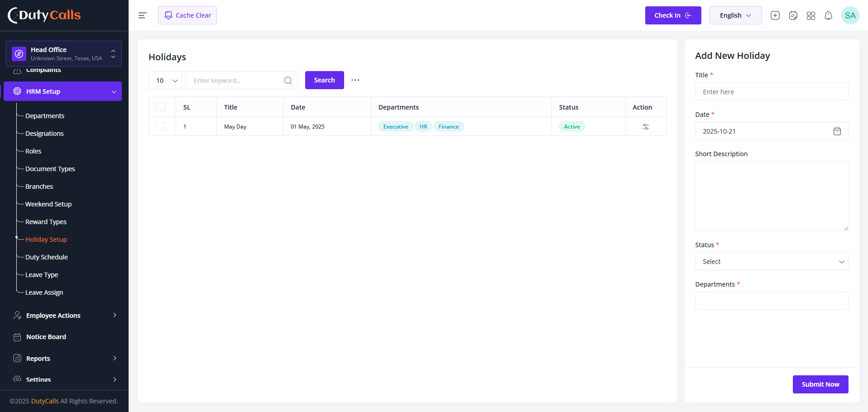The height and width of the screenshot is (412, 868).
Task: Follow the DutyCalls footer link
Action: click(x=45, y=401)
